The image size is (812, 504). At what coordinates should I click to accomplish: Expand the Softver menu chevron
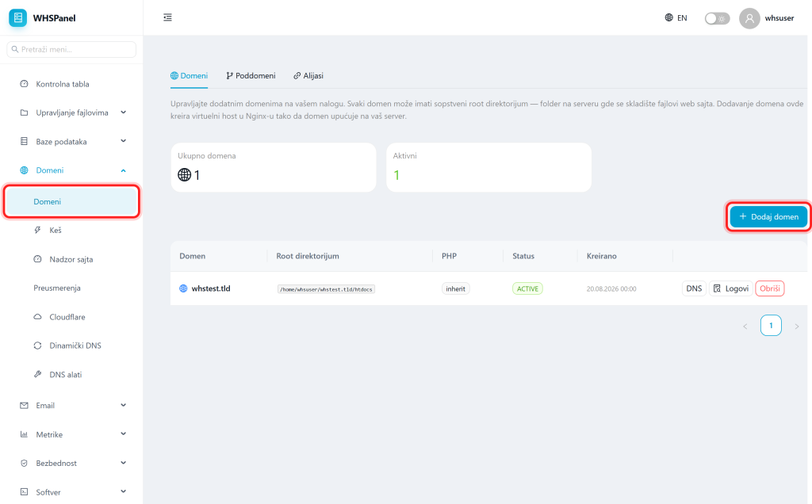[x=123, y=492]
